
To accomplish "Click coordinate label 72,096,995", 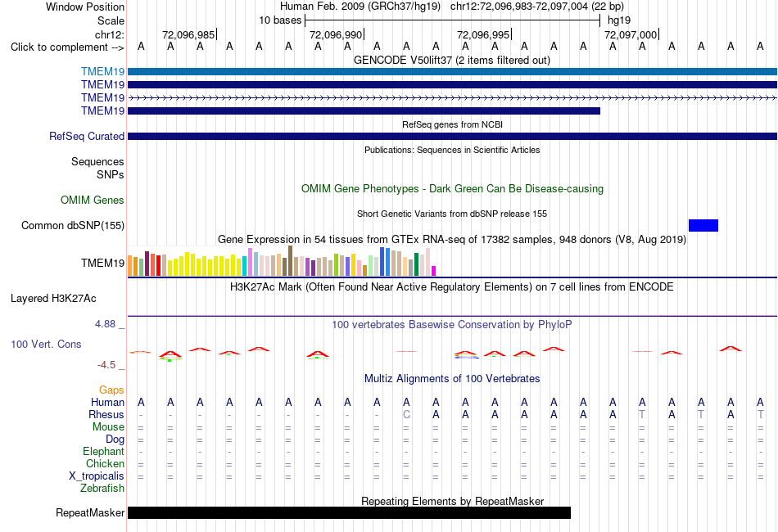I will click(483, 34).
